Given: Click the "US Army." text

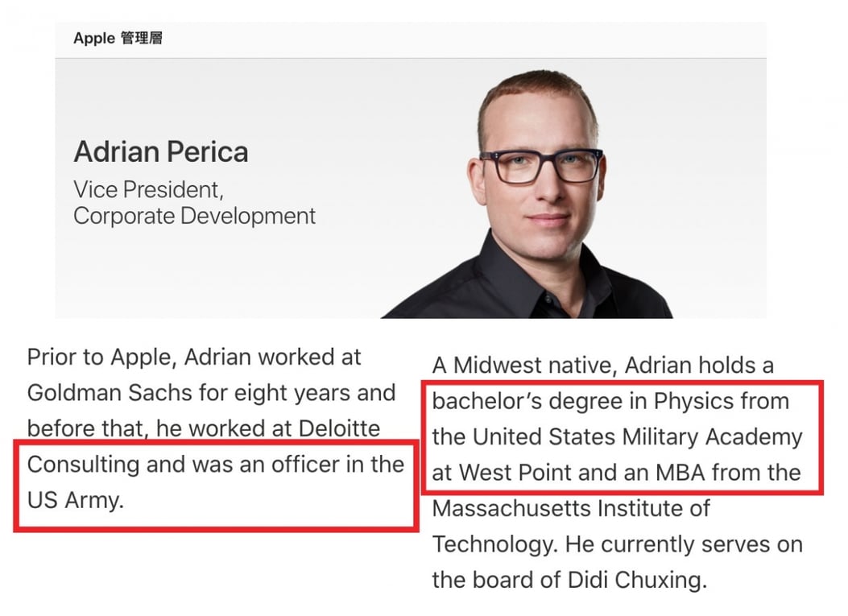Looking at the screenshot, I should pyautogui.click(x=75, y=500).
